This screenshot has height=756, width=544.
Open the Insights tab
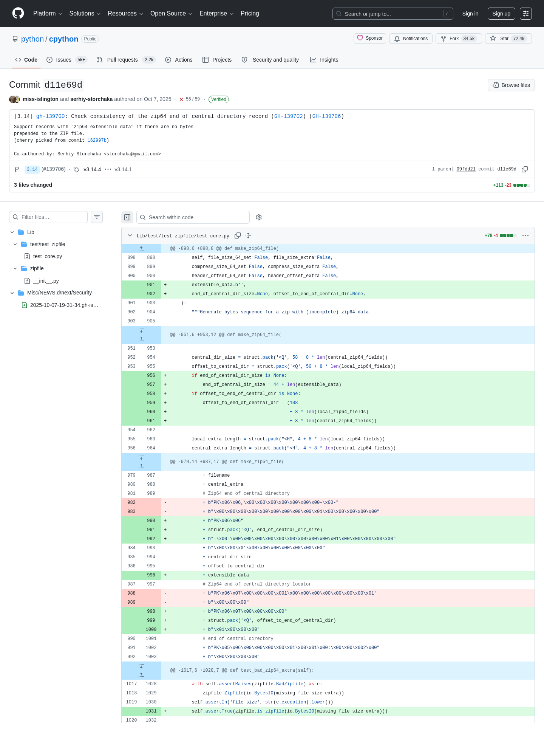[324, 60]
